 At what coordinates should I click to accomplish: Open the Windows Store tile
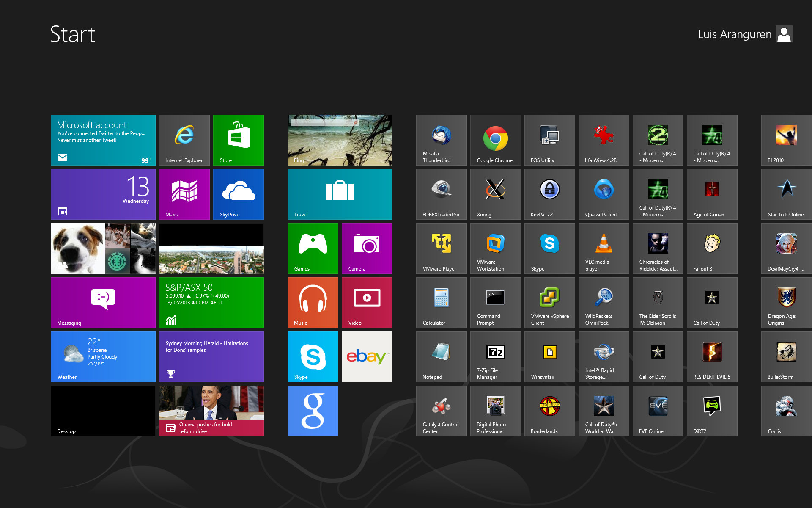(x=238, y=140)
